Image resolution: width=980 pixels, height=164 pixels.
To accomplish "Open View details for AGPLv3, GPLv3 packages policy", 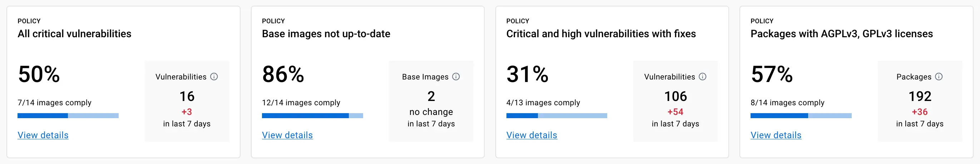I will (776, 135).
